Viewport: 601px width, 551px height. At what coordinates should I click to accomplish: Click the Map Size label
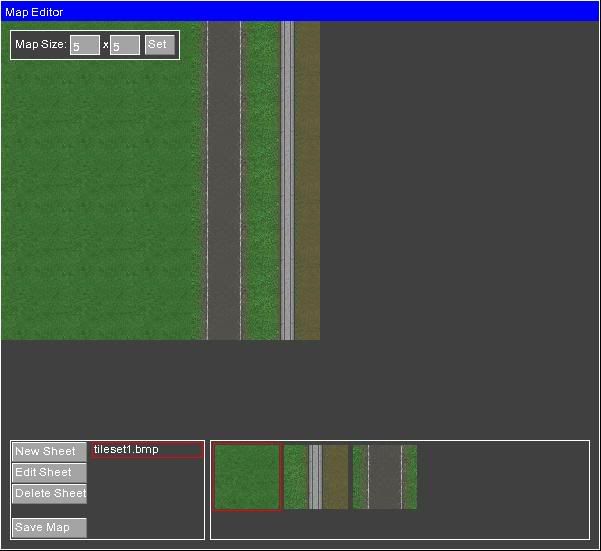pos(41,44)
